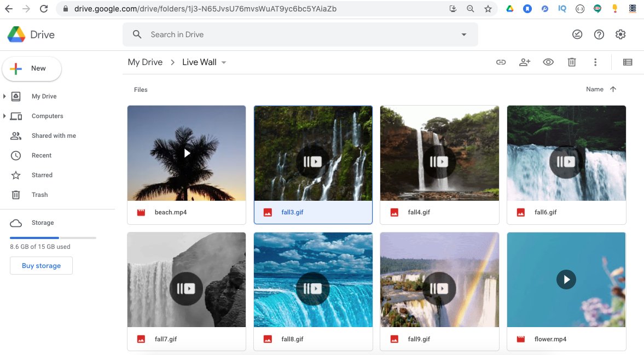Click the browser address bar URL
Image resolution: width=644 pixels, height=355 pixels.
point(205,9)
